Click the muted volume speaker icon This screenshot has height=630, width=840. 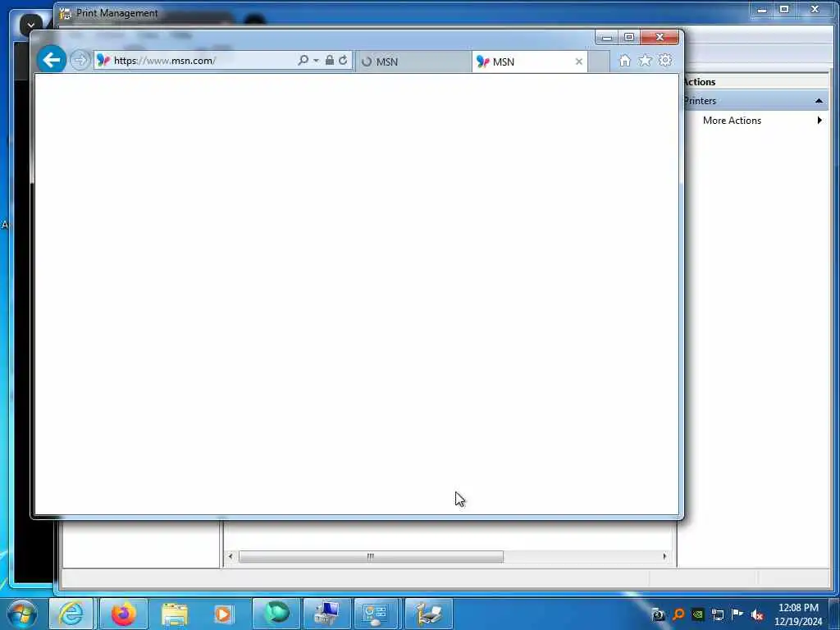coord(757,615)
